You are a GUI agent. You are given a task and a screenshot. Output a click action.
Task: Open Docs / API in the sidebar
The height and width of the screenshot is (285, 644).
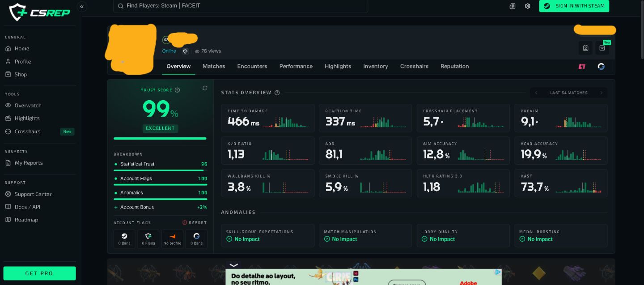coord(22,207)
